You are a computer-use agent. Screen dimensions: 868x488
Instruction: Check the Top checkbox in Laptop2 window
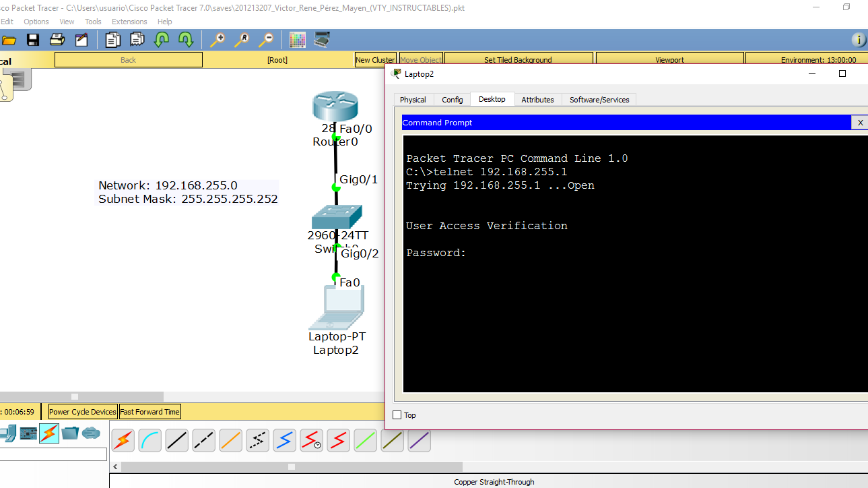coord(396,415)
